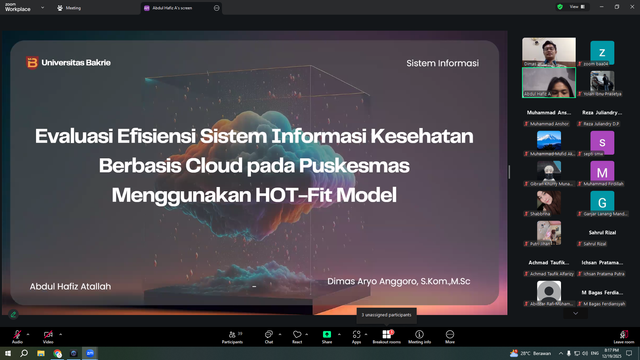
Task: Expand chat options arrow beside Chat
Action: coord(280,334)
